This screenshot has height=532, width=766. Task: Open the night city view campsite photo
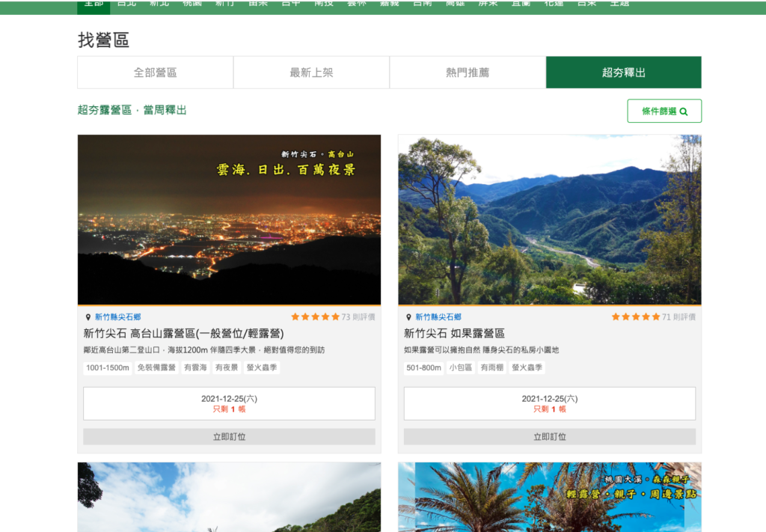[229, 220]
